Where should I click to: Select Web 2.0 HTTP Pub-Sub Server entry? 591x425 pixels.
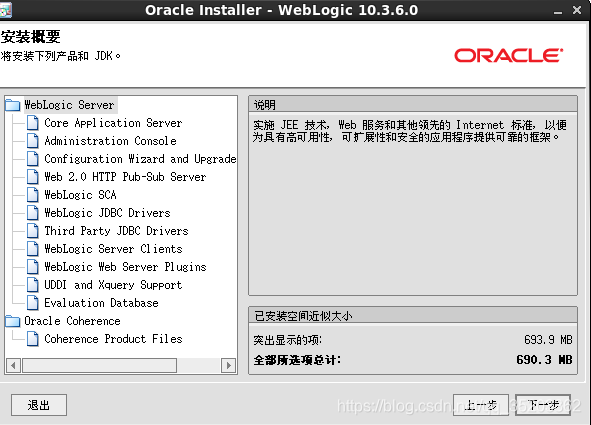tap(125, 177)
